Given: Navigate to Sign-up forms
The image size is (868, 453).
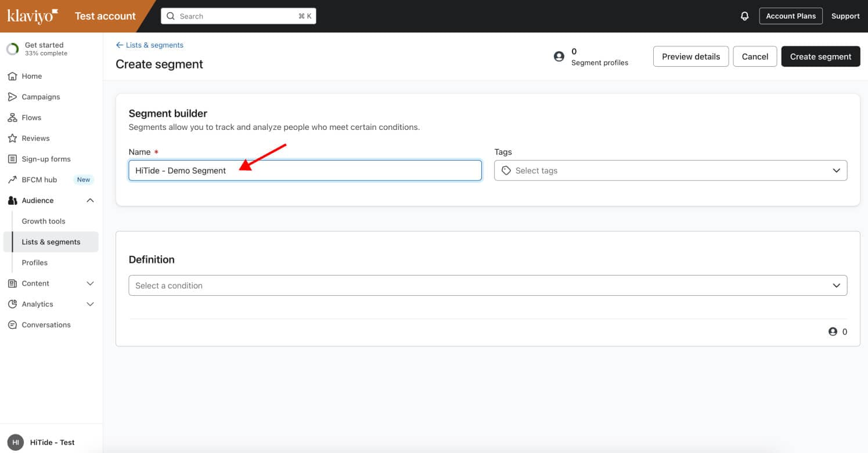Looking at the screenshot, I should [x=46, y=159].
